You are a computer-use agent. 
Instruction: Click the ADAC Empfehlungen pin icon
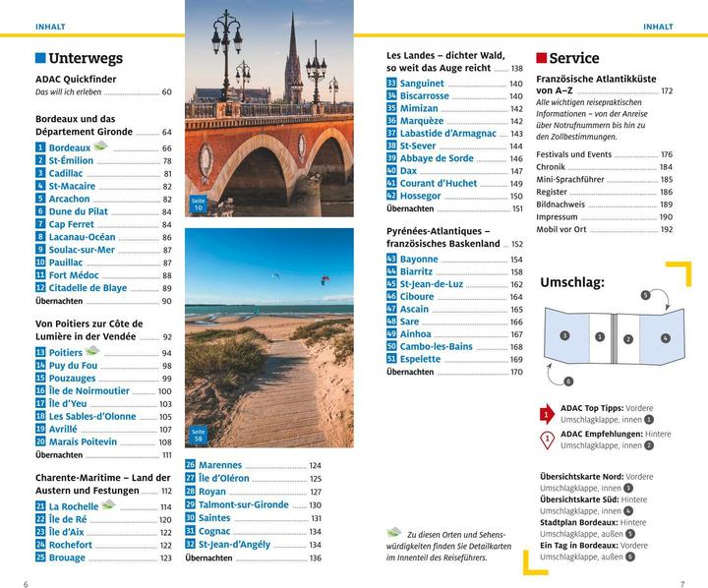pyautogui.click(x=548, y=441)
